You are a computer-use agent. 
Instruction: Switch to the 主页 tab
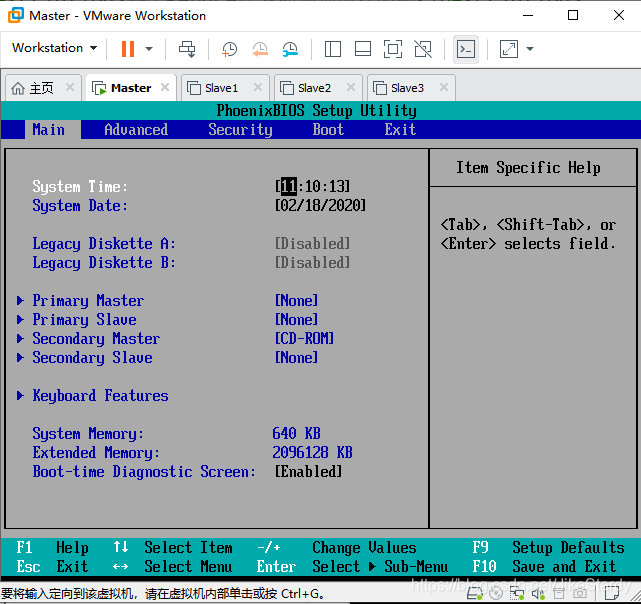(42, 88)
